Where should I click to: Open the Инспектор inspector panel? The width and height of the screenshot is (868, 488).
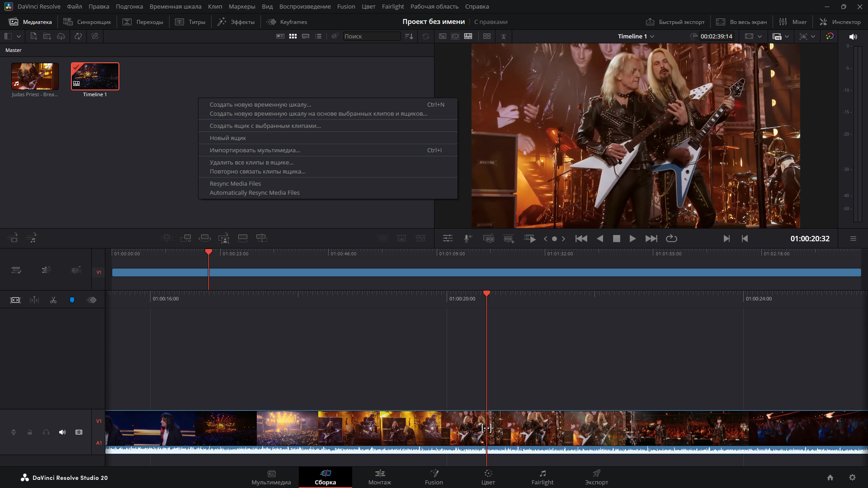840,22
